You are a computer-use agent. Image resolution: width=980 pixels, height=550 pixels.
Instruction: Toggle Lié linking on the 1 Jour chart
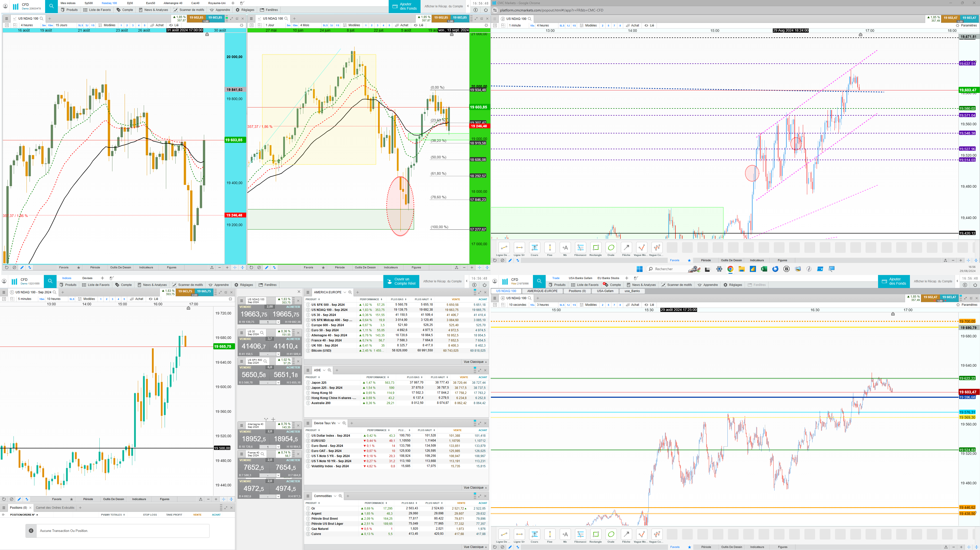click(419, 25)
